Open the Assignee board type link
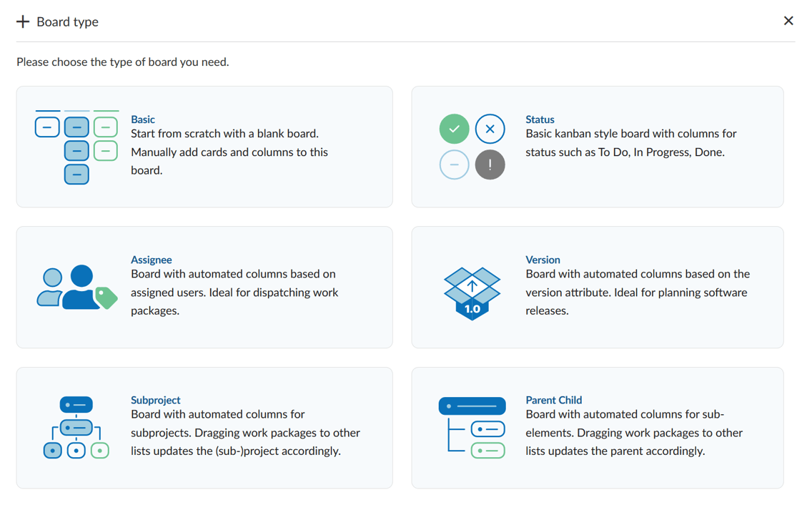The image size is (812, 515). [x=150, y=259]
